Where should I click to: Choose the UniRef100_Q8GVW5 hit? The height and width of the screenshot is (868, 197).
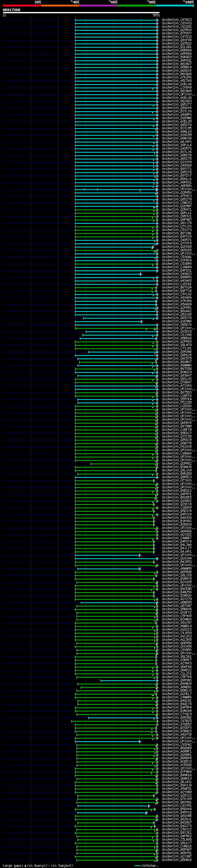coord(177,815)
